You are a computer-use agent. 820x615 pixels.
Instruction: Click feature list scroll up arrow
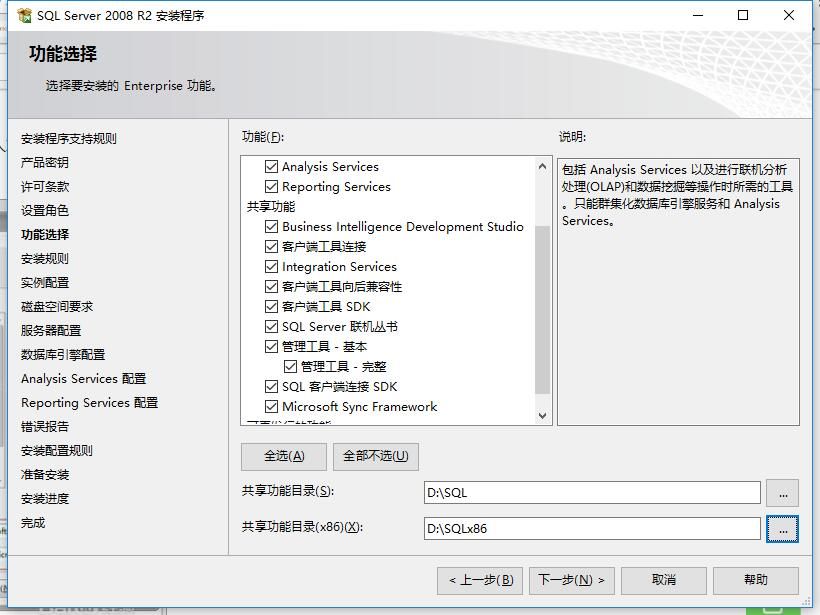point(542,167)
